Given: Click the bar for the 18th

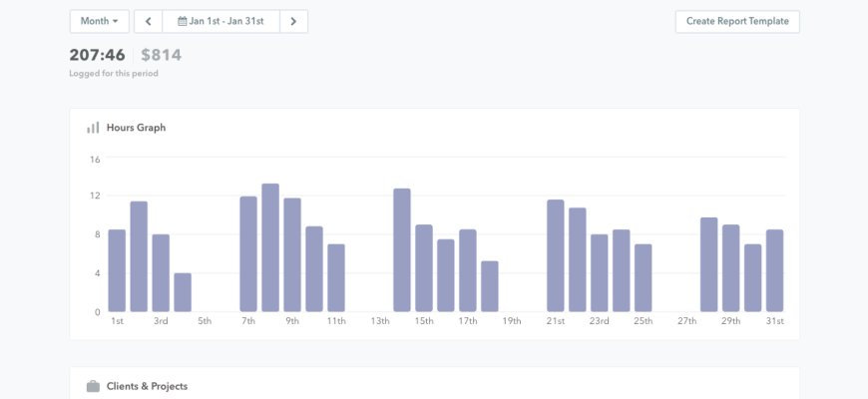Looking at the screenshot, I should [490, 286].
